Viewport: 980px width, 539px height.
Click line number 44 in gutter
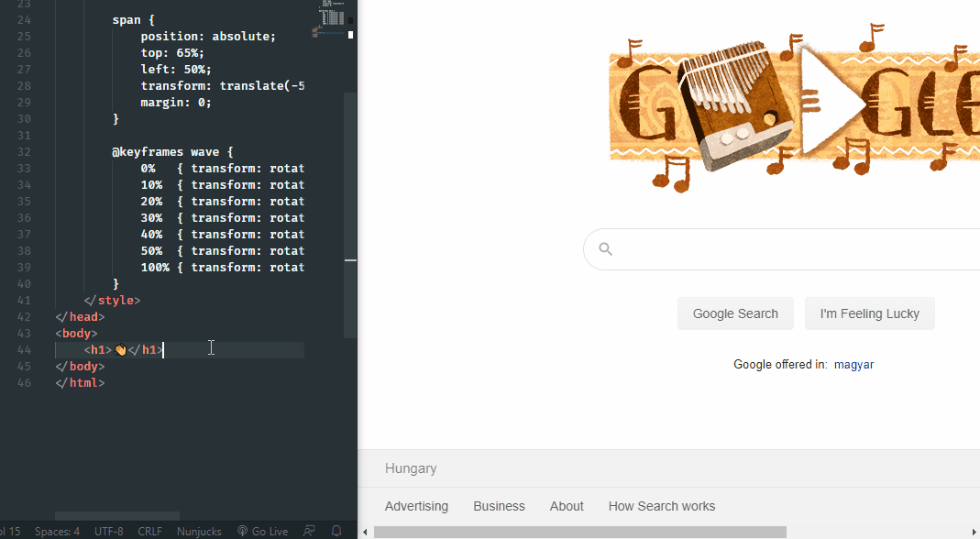click(24, 350)
